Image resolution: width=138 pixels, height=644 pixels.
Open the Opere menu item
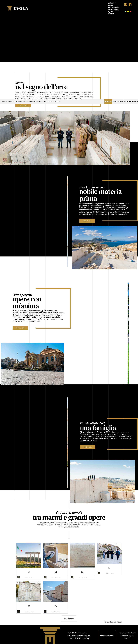pos(111,12)
